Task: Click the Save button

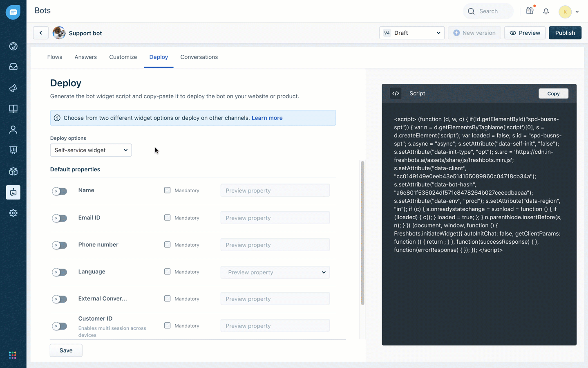Action: (x=66, y=350)
